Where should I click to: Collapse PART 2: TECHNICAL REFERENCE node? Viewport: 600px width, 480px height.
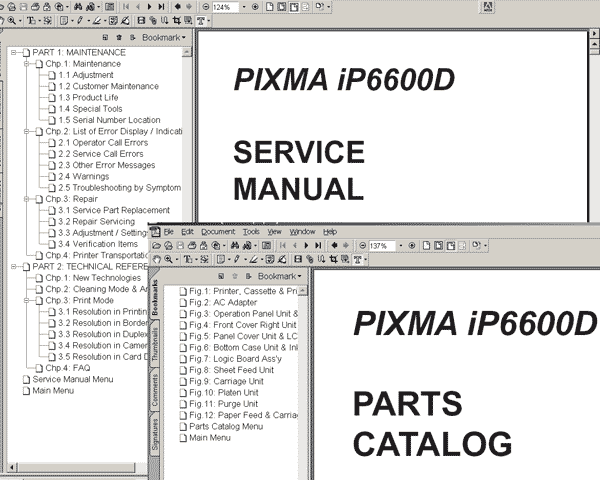point(13,266)
